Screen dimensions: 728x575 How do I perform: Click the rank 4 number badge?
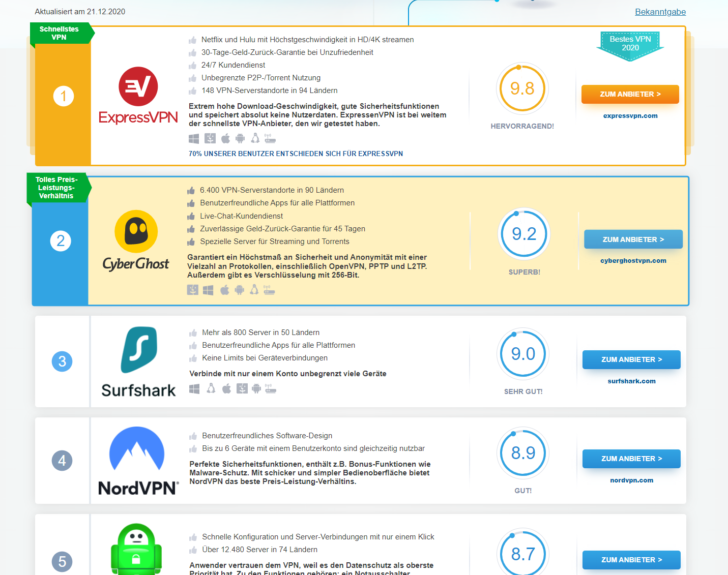coord(62,461)
